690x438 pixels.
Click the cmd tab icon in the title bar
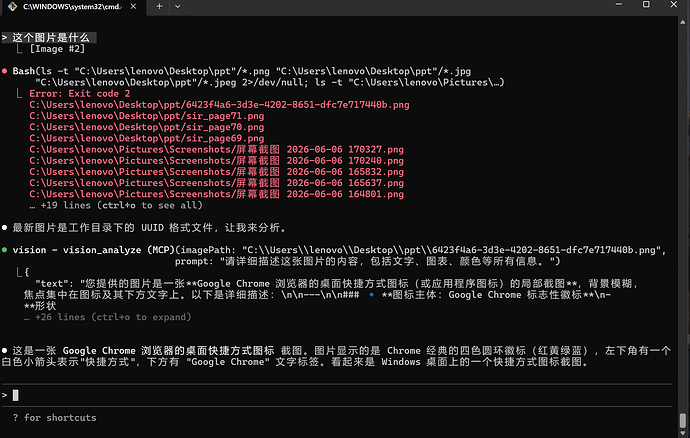(x=12, y=6)
